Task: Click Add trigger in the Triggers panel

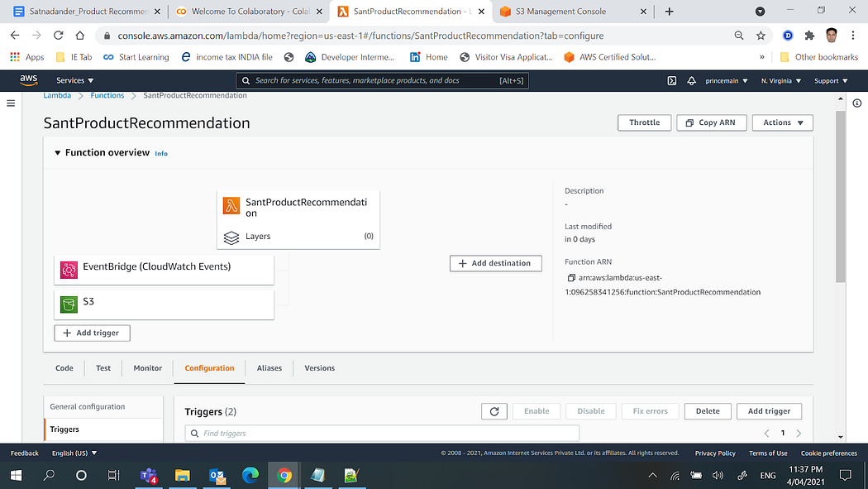Action: [769, 411]
